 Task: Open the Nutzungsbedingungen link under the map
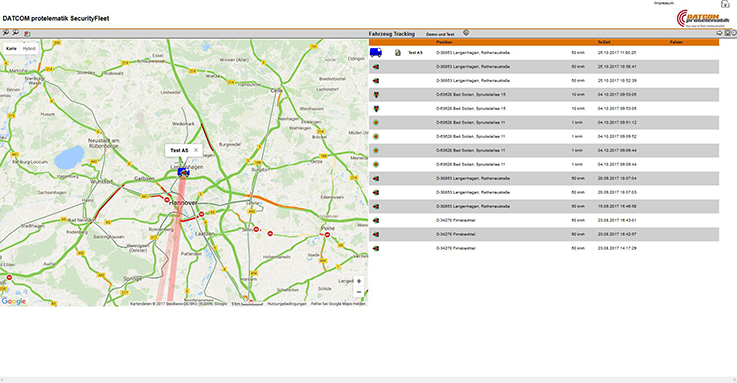pos(287,304)
